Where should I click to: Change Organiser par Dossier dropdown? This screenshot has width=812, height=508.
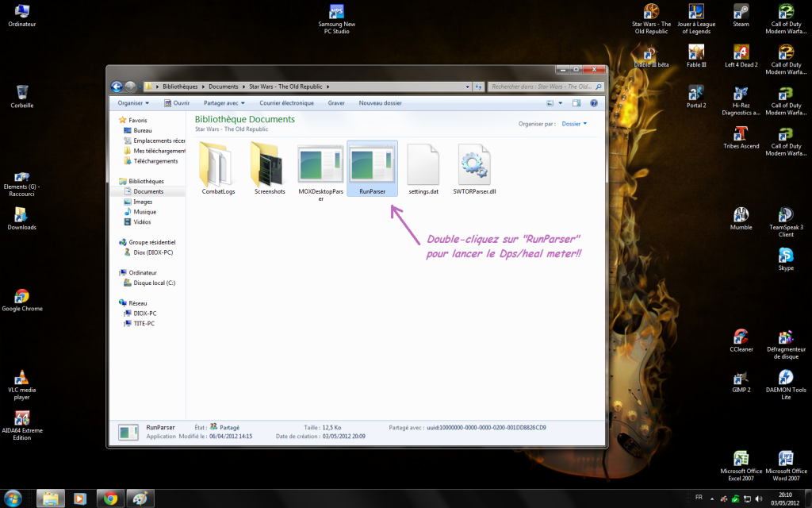click(x=574, y=124)
